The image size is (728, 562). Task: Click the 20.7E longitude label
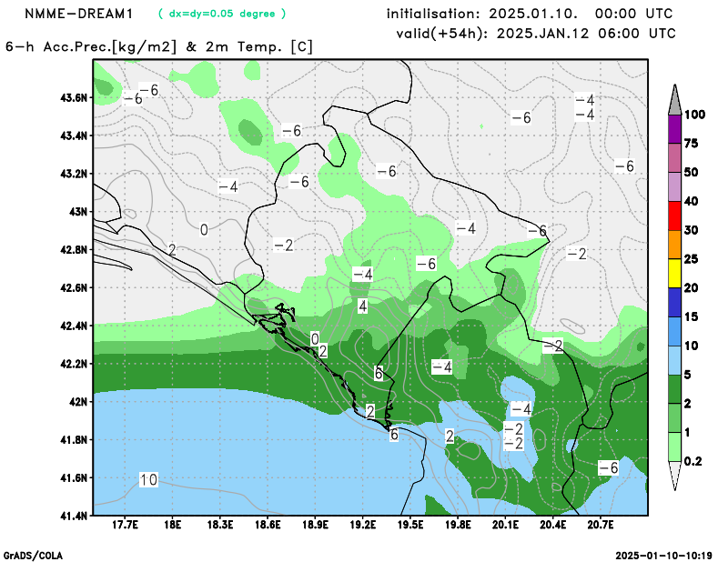pyautogui.click(x=601, y=525)
